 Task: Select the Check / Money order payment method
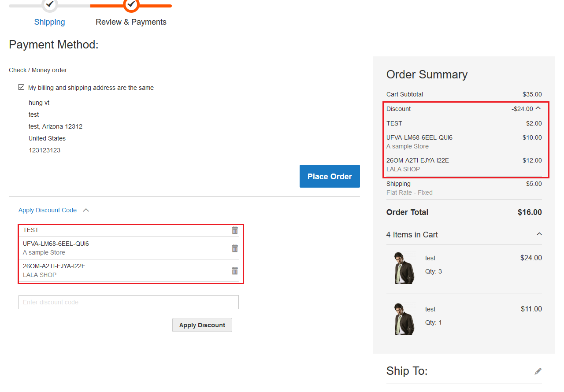[38, 70]
